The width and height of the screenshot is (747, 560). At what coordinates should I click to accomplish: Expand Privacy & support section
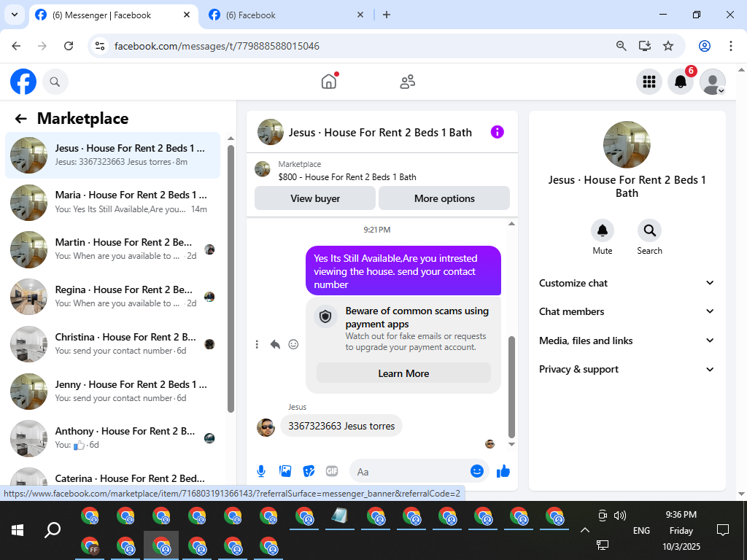point(627,370)
